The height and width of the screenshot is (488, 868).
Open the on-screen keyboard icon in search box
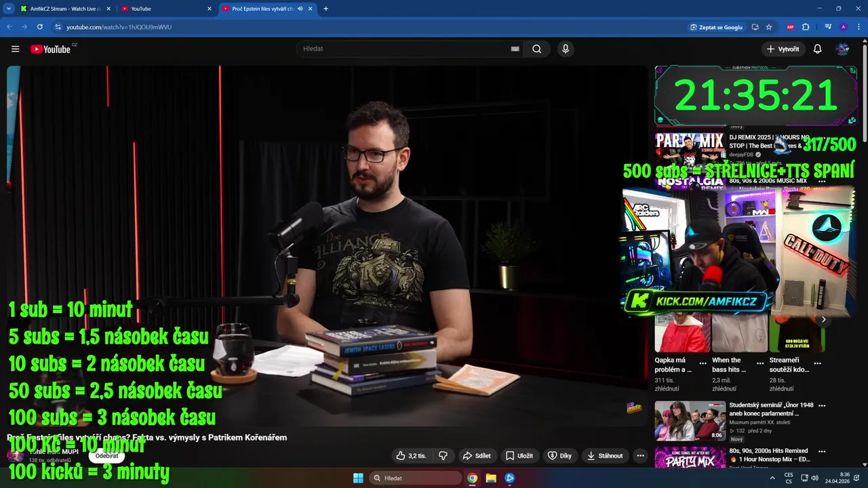tap(515, 49)
